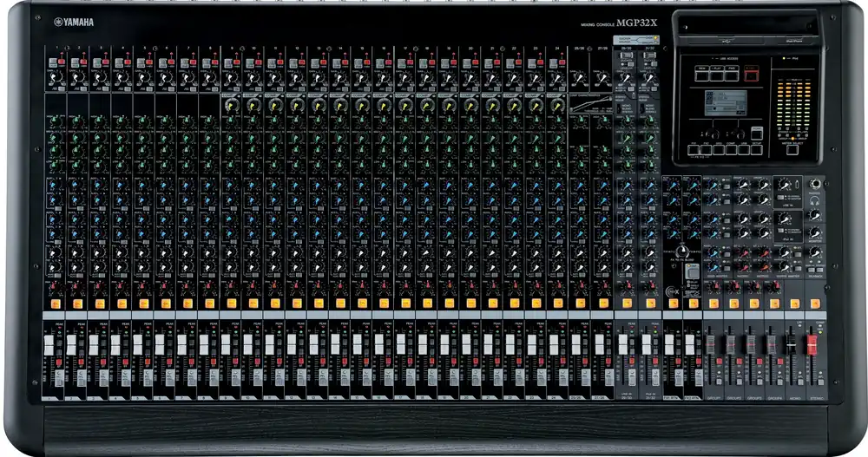Click the yellow COMP knob on channel 9

(x=232, y=105)
